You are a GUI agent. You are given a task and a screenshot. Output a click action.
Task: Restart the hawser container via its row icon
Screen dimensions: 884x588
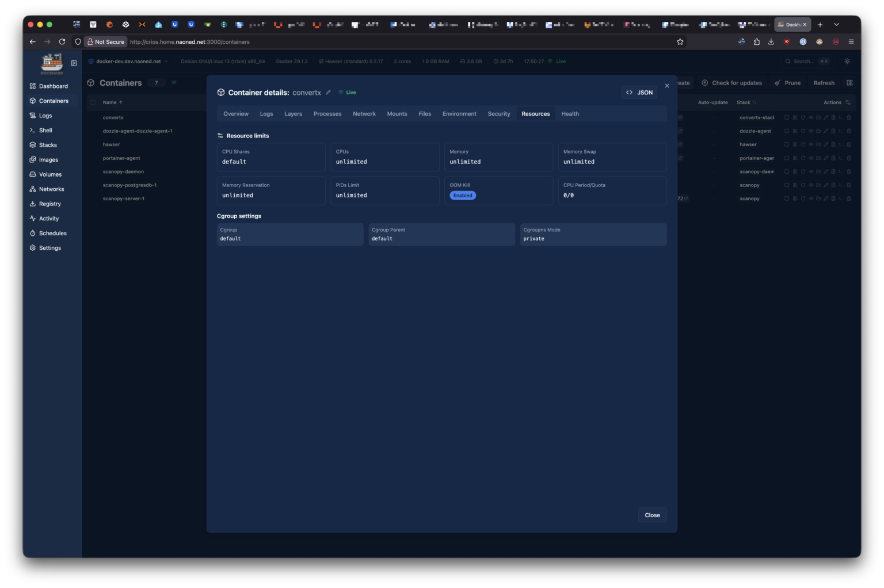point(802,144)
